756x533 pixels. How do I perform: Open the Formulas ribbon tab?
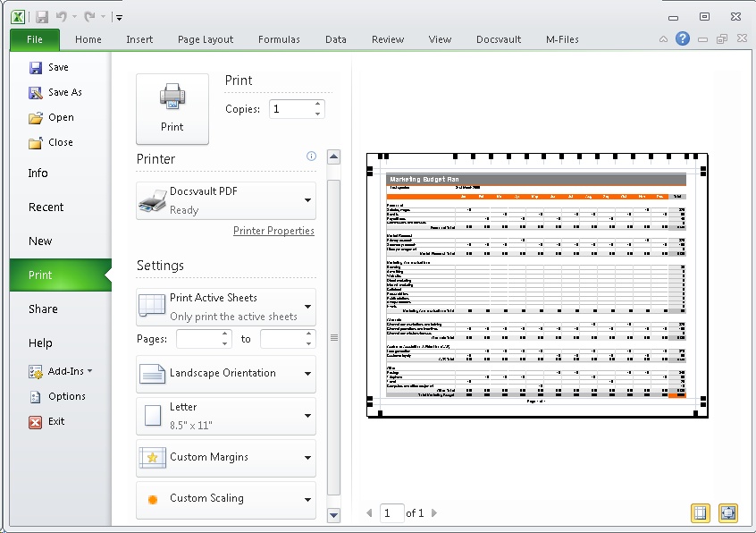[x=279, y=39]
